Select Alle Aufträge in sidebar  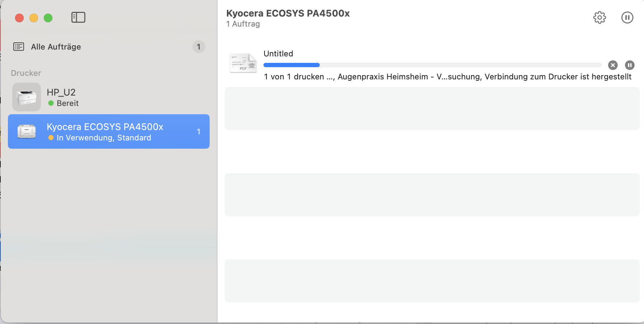tap(109, 47)
